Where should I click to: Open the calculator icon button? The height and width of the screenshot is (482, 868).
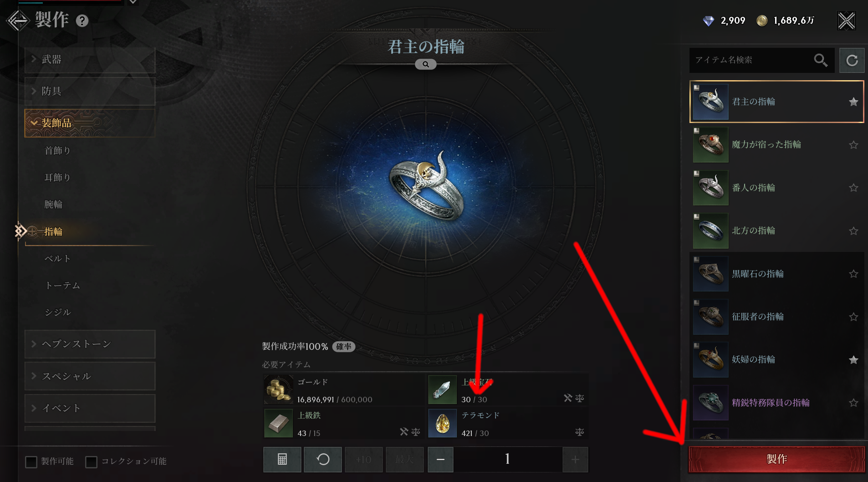282,459
